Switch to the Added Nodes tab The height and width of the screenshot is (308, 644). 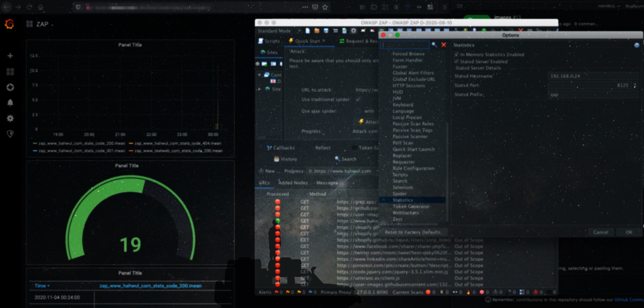(x=293, y=183)
